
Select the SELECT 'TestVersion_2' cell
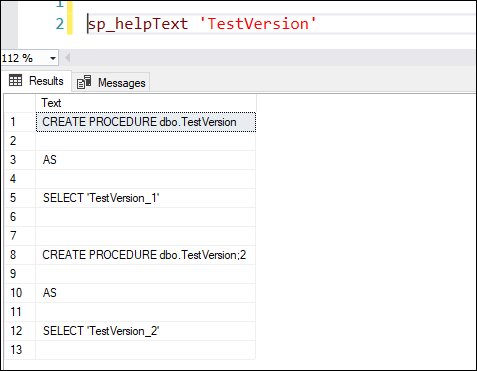[146, 331]
